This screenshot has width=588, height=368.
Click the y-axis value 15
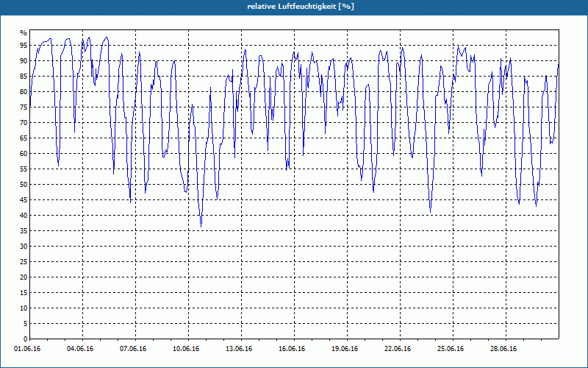point(24,292)
